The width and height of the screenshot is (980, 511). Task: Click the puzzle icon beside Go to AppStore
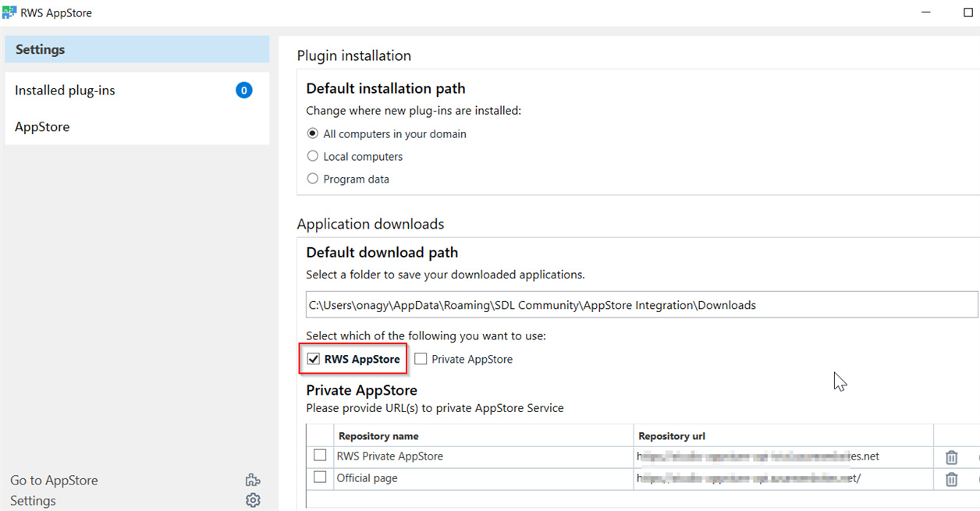(x=253, y=481)
